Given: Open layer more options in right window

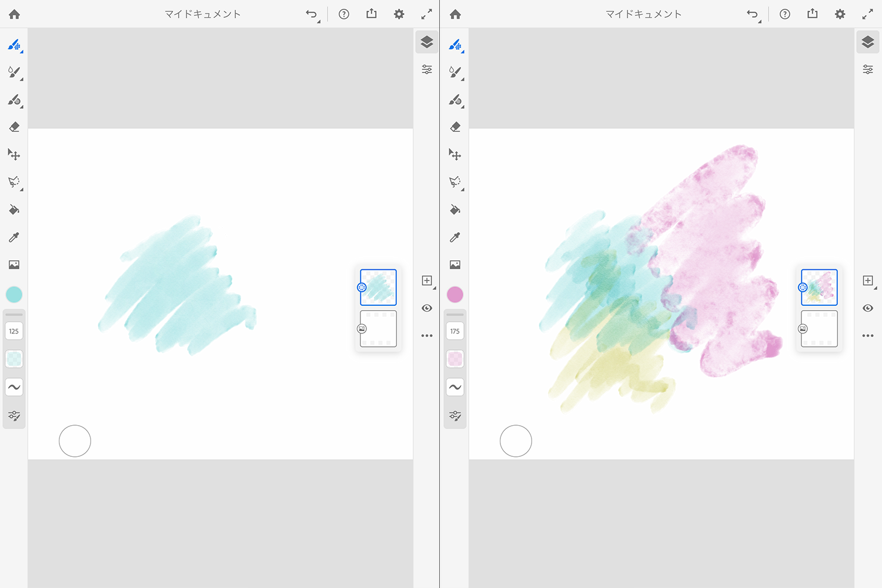Looking at the screenshot, I should pyautogui.click(x=868, y=336).
